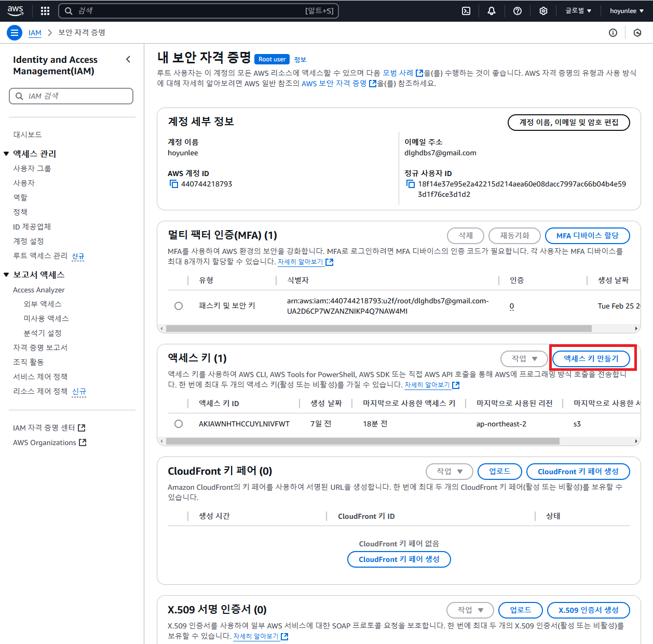
Task: Open 분석기 설정 under Access Analyzer
Action: pyautogui.click(x=43, y=333)
